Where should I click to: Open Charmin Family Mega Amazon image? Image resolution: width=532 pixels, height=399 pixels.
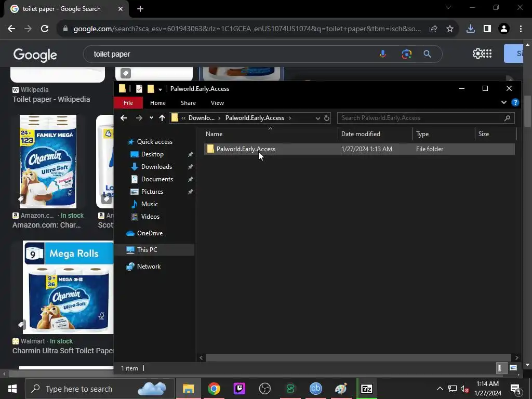point(48,162)
